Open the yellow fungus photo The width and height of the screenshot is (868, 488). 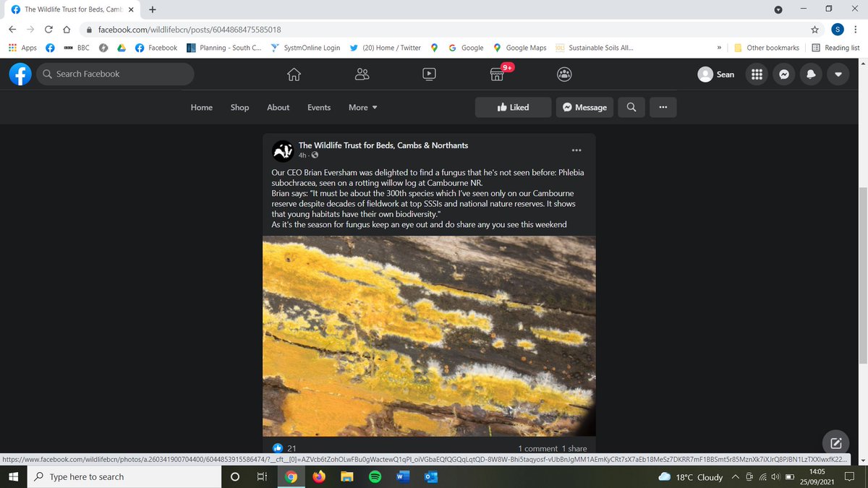pos(429,336)
